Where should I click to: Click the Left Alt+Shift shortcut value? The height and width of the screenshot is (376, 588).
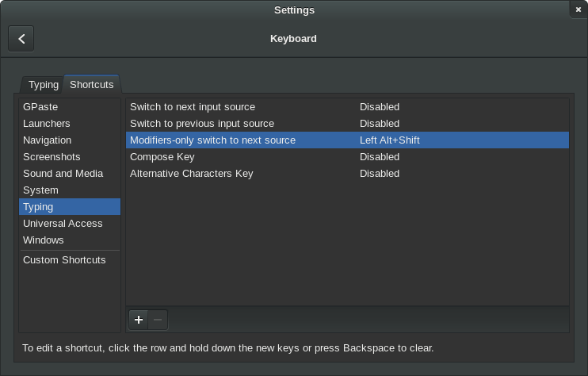coord(390,140)
